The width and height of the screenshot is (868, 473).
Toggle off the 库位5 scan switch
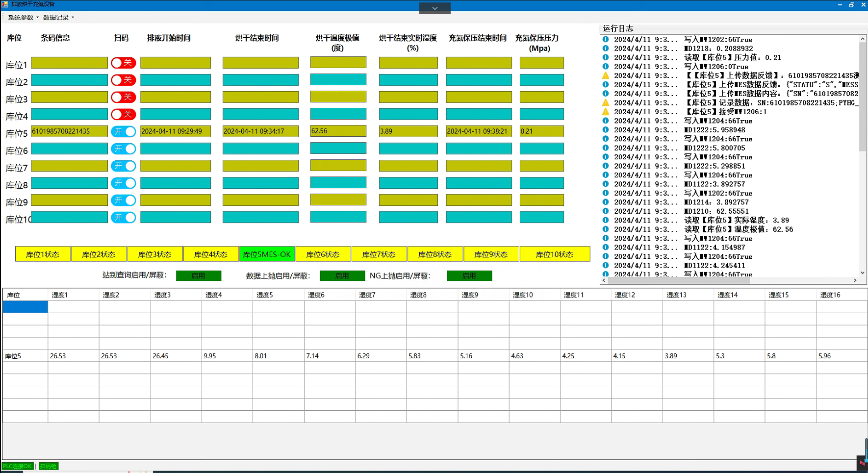(123, 131)
